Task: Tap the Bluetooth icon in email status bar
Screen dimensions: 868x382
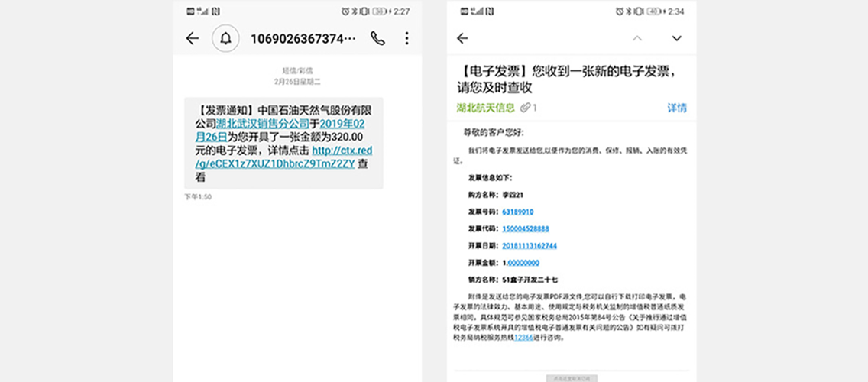Action: coord(628,11)
